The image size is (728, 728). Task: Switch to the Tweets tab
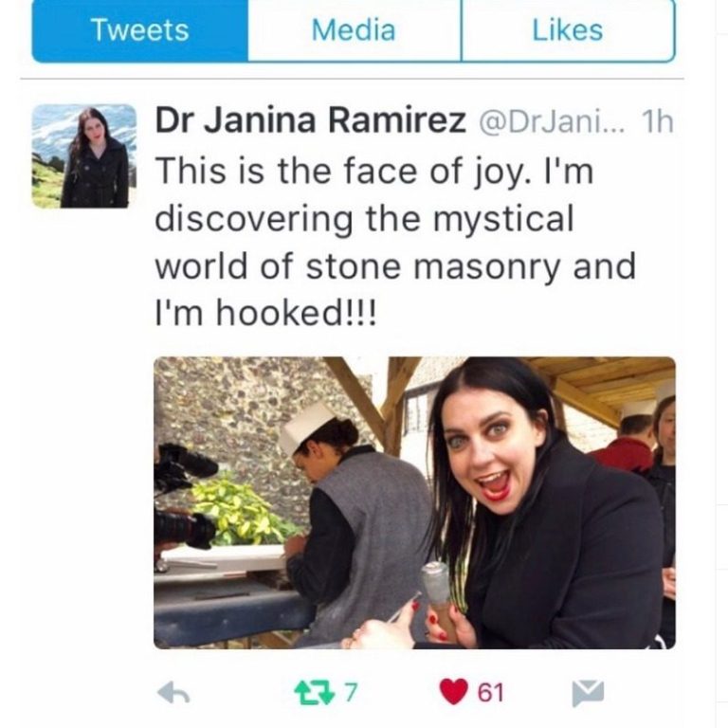click(139, 30)
